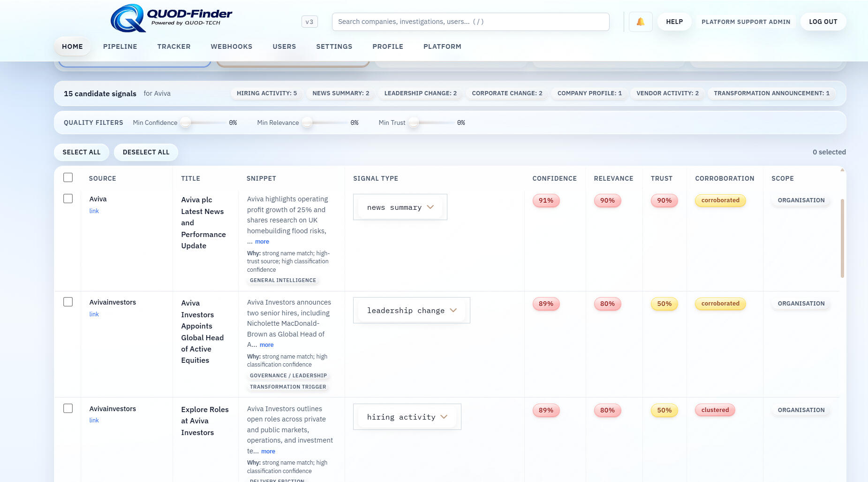The width and height of the screenshot is (868, 482).
Task: Open the link for Explore Roles row
Action: click(94, 421)
